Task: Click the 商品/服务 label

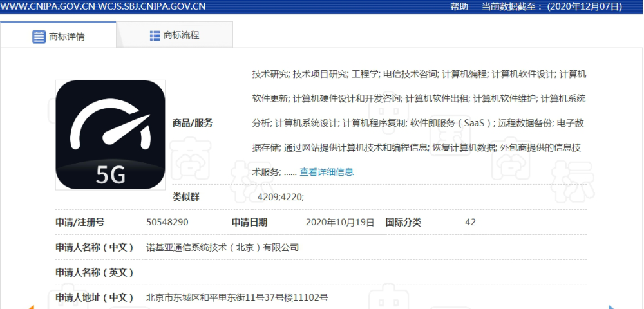Action: click(193, 123)
